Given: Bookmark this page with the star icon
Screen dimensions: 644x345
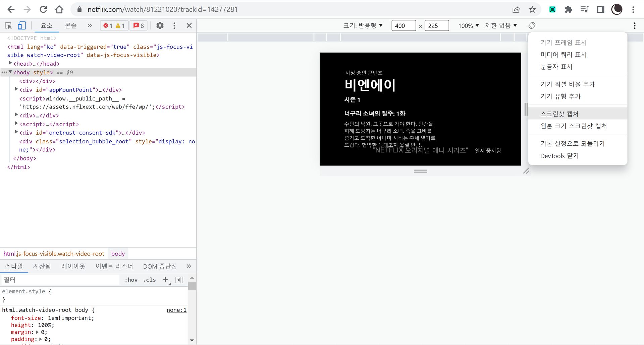Looking at the screenshot, I should [x=532, y=9].
